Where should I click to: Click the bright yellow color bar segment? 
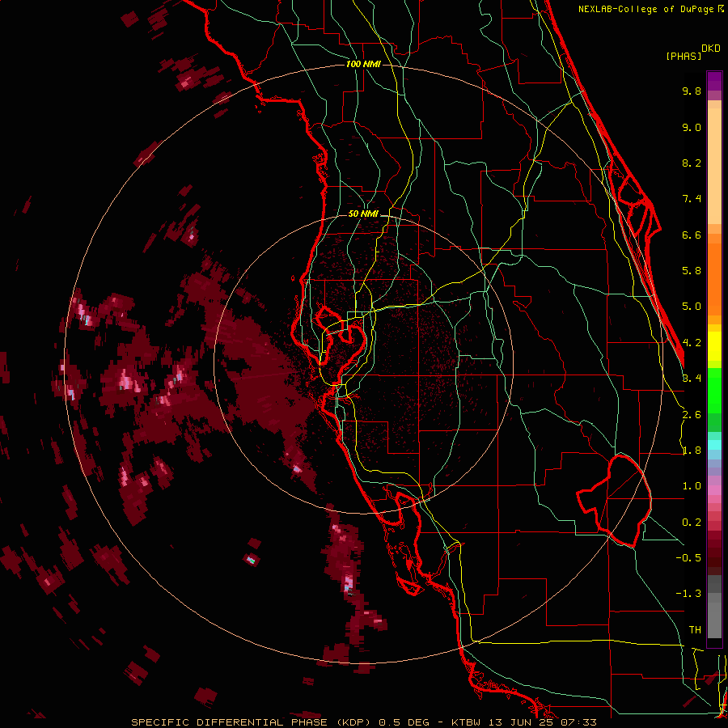pyautogui.click(x=714, y=346)
